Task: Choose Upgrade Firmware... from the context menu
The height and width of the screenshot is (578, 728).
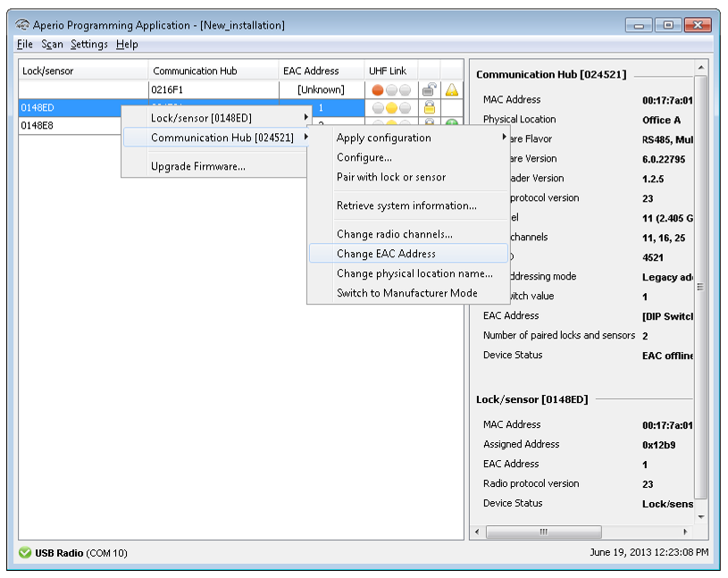Action: [215, 166]
